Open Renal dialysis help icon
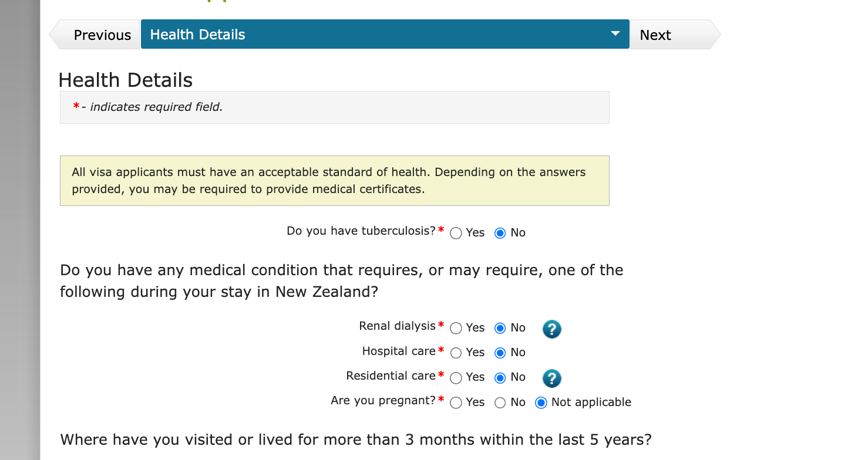This screenshot has height=460, width=868. click(x=551, y=329)
